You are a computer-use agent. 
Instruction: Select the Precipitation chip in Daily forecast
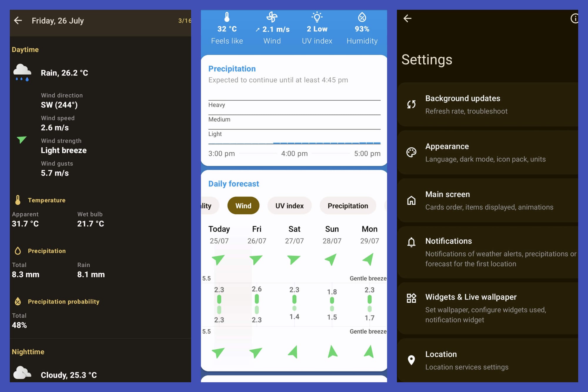(348, 206)
